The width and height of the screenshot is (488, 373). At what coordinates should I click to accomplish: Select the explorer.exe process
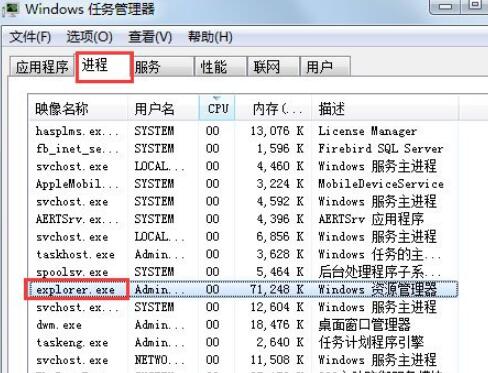(244, 290)
